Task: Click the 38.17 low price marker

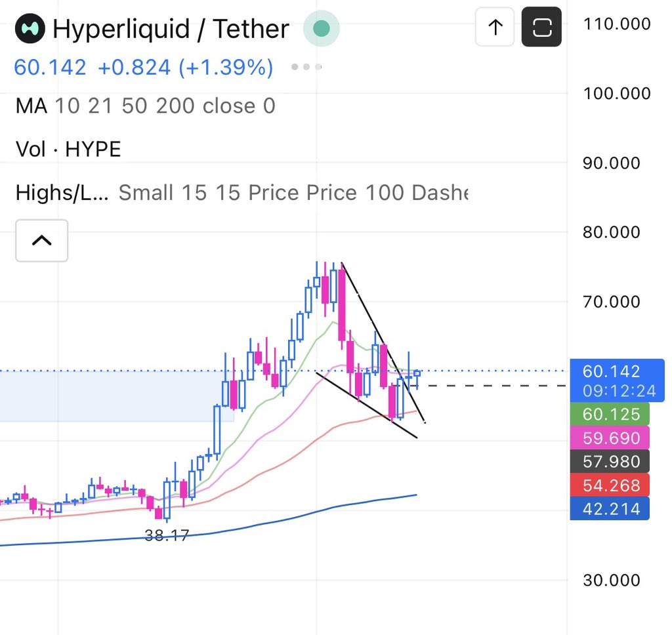Action: (x=167, y=535)
